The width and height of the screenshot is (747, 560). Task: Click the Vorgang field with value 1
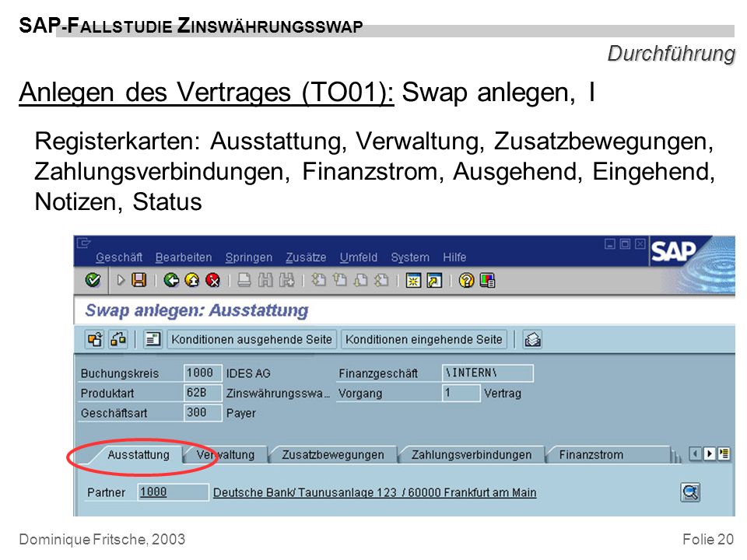click(461, 393)
